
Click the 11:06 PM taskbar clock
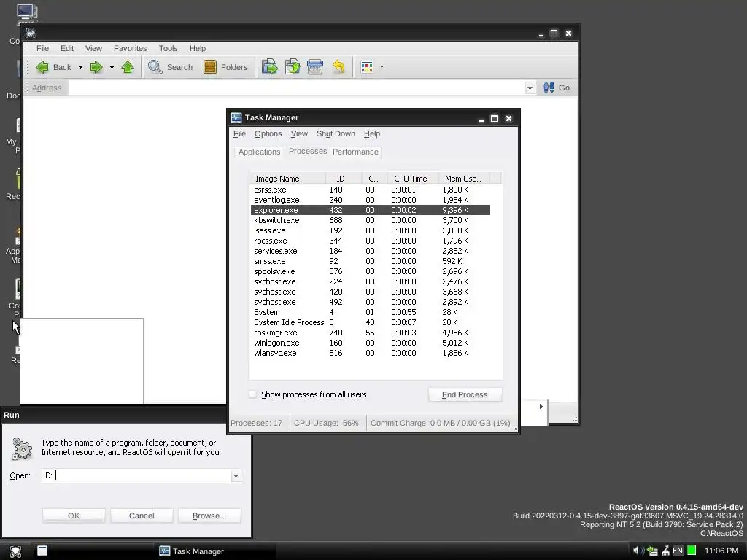(x=721, y=551)
